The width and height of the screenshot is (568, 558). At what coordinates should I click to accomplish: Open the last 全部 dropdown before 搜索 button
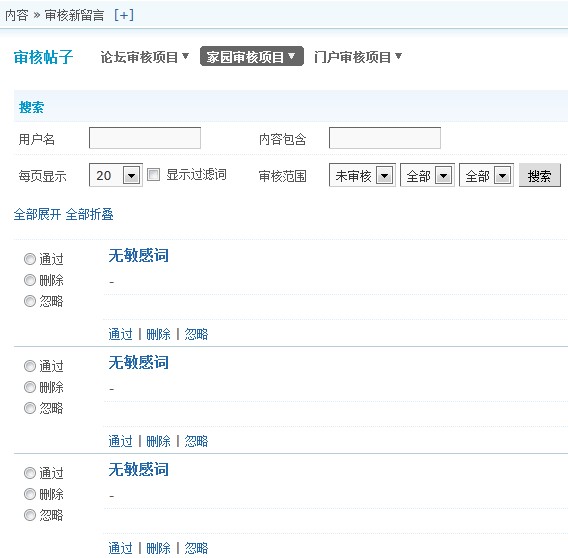click(x=486, y=176)
